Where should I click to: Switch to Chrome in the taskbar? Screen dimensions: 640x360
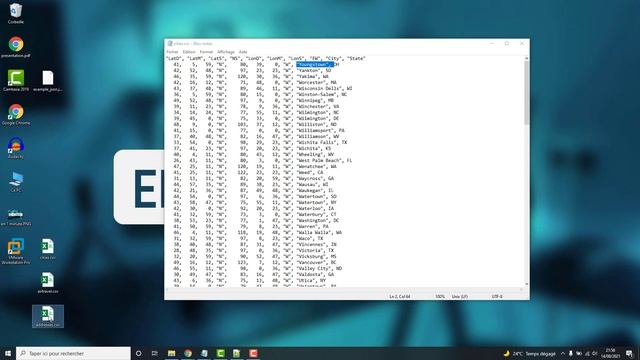(188, 353)
